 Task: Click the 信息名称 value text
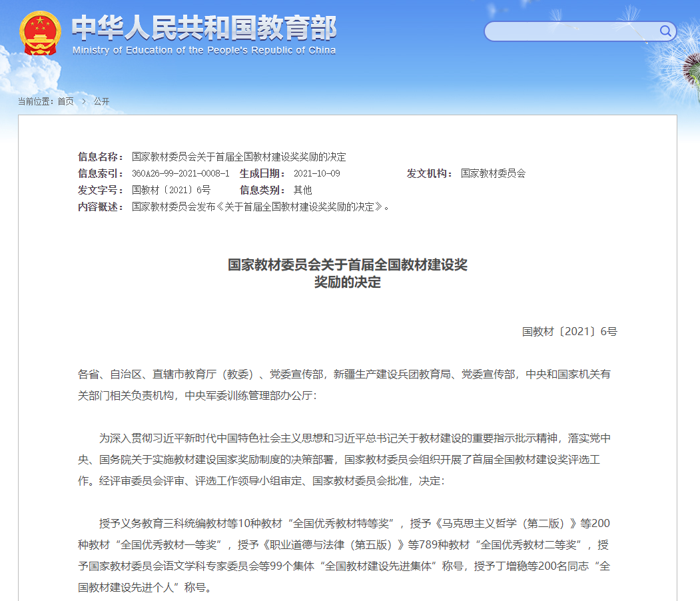click(x=238, y=157)
